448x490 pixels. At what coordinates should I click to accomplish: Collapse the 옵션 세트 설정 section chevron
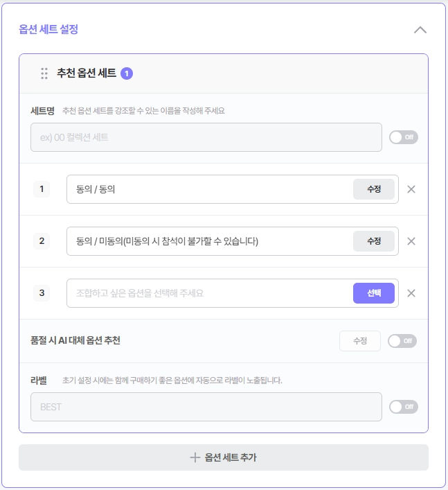coord(420,30)
